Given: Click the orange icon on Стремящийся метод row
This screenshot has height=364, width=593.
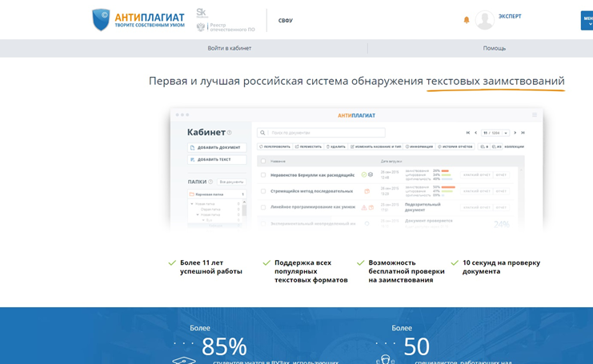Looking at the screenshot, I should click(367, 191).
